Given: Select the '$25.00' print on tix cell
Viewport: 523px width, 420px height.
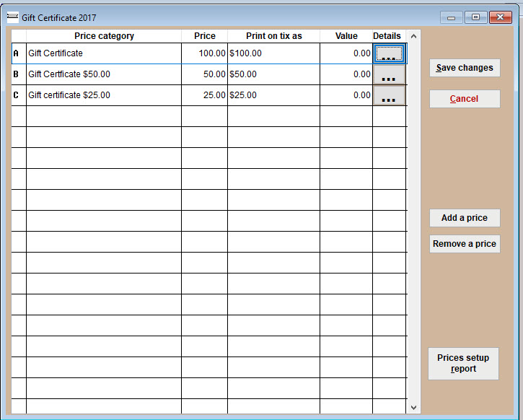Looking at the screenshot, I should (273, 95).
